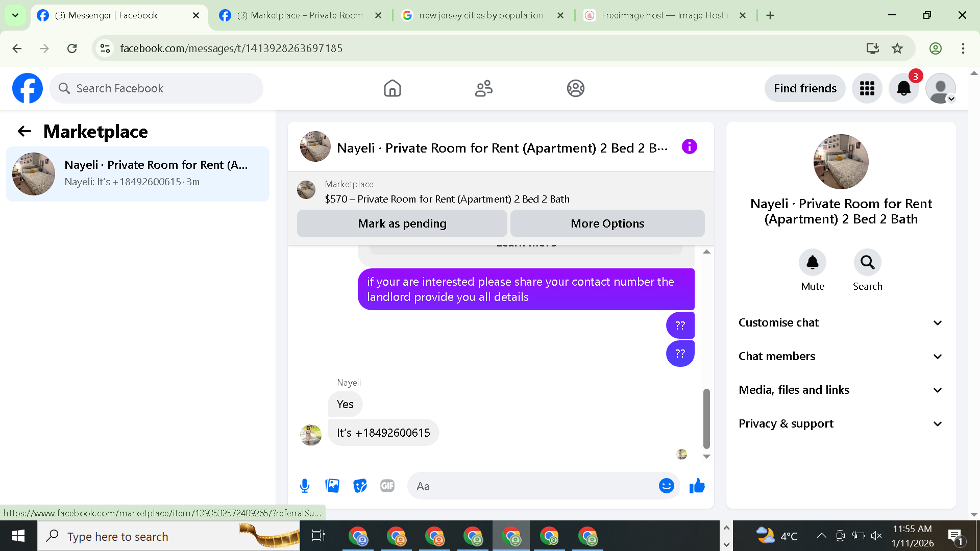This screenshot has width=980, height=551.
Task: Click the message "It's +18492600615"
Action: click(x=383, y=433)
